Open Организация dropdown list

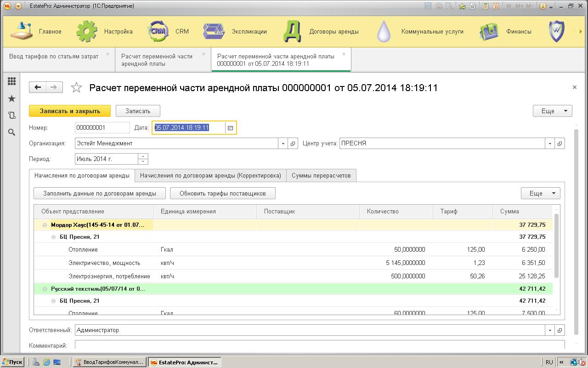(x=283, y=144)
